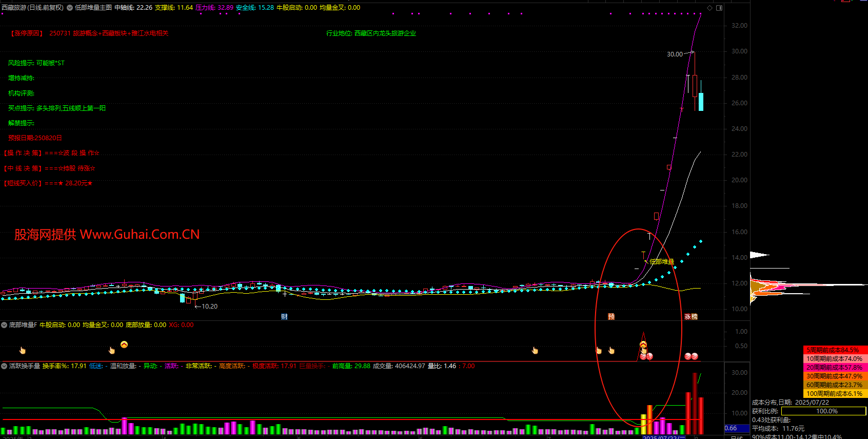
Task: Open the 活跃换手量 indicator dropdown arrow
Action: [x=4, y=366]
